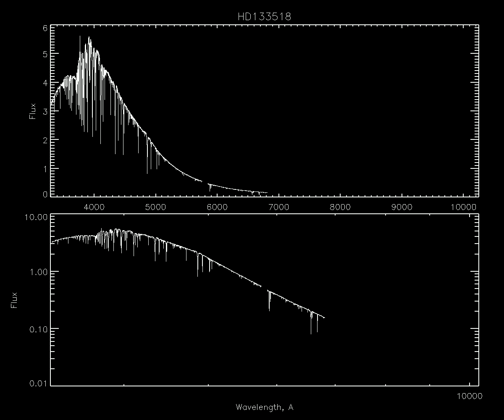The image size is (504, 420).
Task: Click the 6 label on upper y-axis
Action: click(x=44, y=28)
